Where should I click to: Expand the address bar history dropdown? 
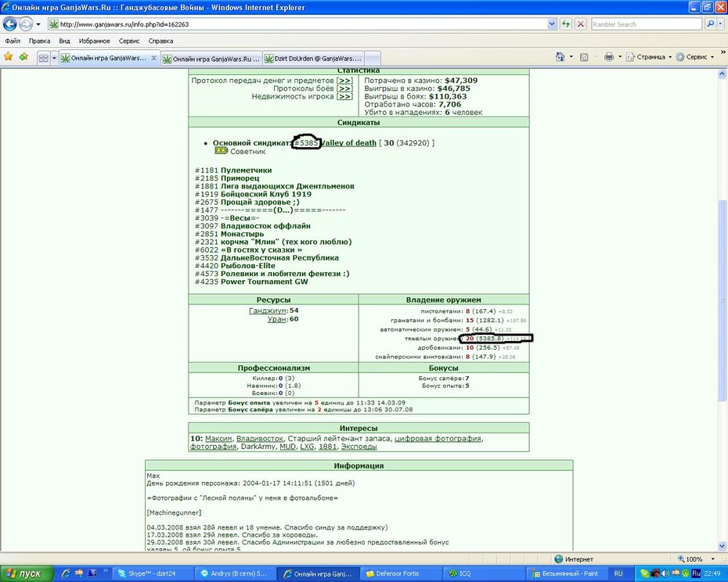coord(552,24)
